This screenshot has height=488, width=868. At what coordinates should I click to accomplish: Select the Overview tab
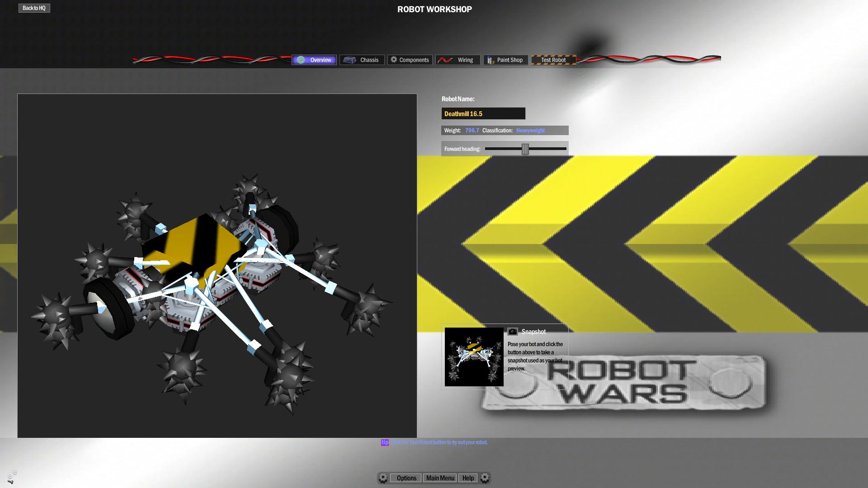tap(314, 60)
